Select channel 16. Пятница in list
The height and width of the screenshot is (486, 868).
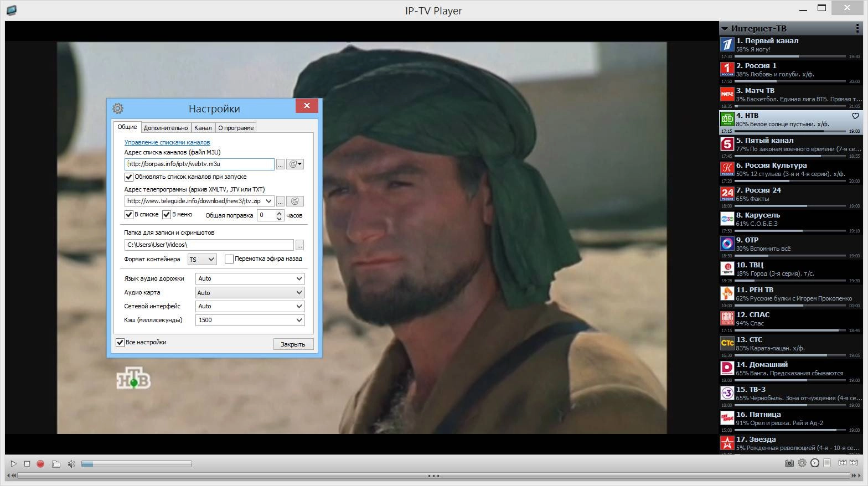point(791,421)
